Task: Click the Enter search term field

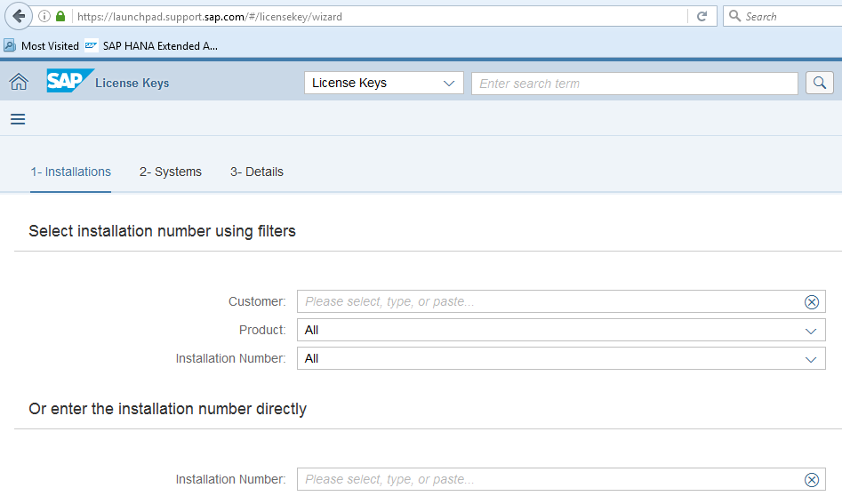Action: tap(634, 84)
